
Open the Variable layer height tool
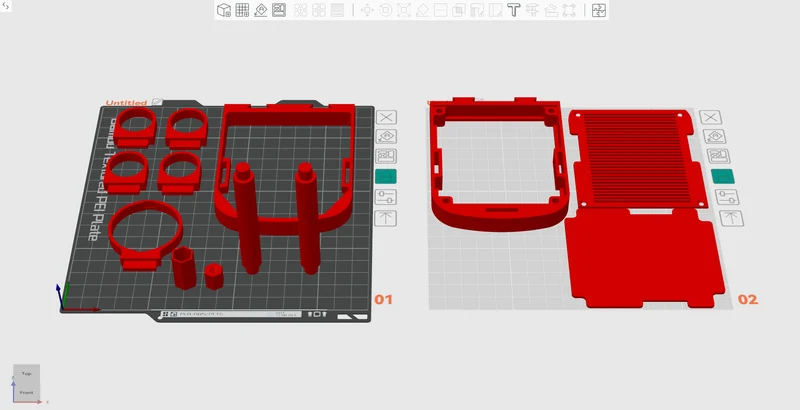click(337, 10)
